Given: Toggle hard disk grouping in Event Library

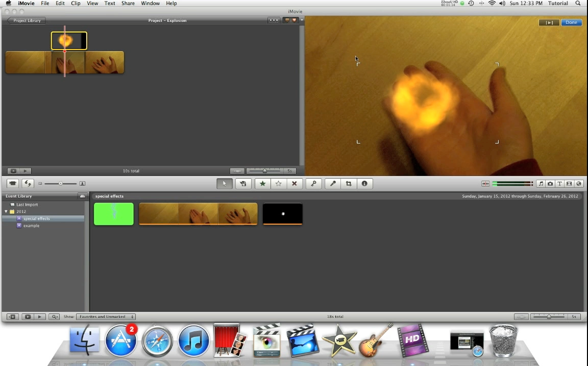Looking at the screenshot, I should [82, 196].
